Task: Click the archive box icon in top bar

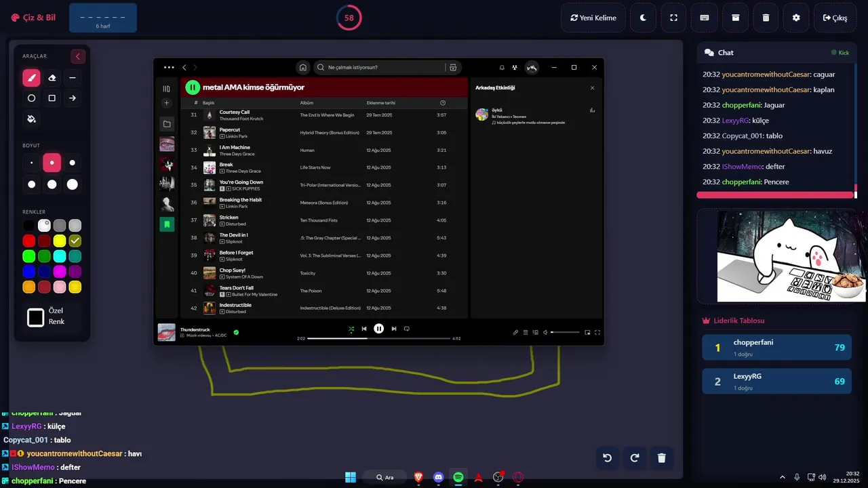Action: [735, 18]
